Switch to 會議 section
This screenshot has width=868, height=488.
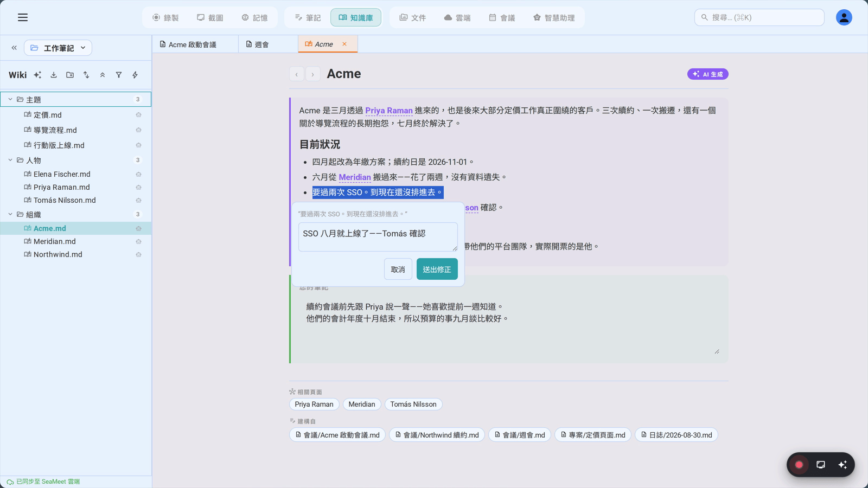pyautogui.click(x=502, y=17)
